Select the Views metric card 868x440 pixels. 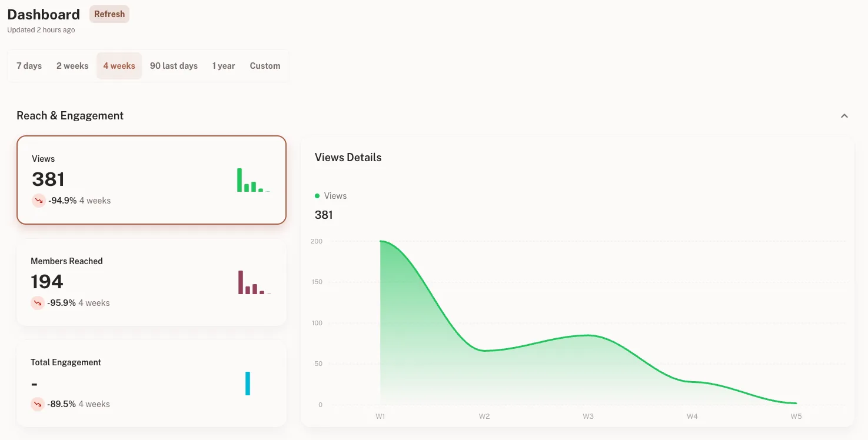pyautogui.click(x=151, y=180)
